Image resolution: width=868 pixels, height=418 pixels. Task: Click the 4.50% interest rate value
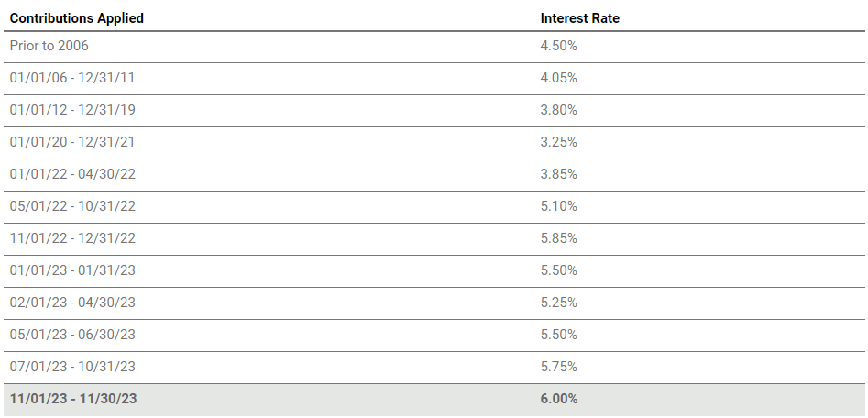558,46
